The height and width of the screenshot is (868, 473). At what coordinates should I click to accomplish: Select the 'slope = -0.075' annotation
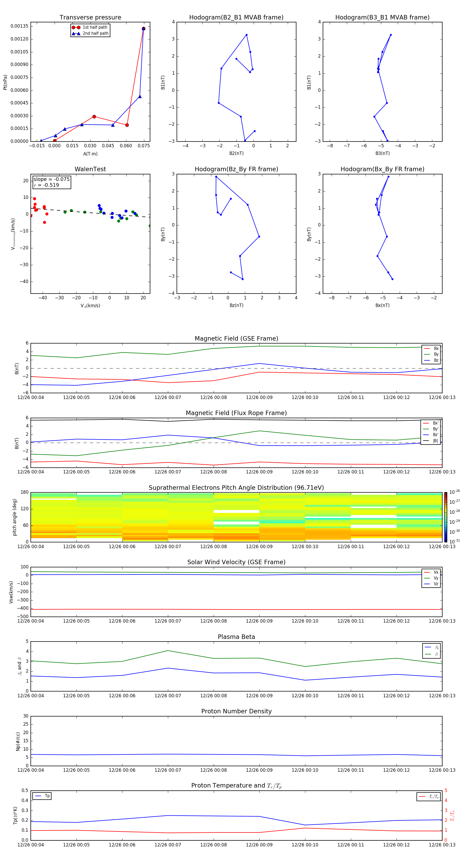[x=52, y=179]
